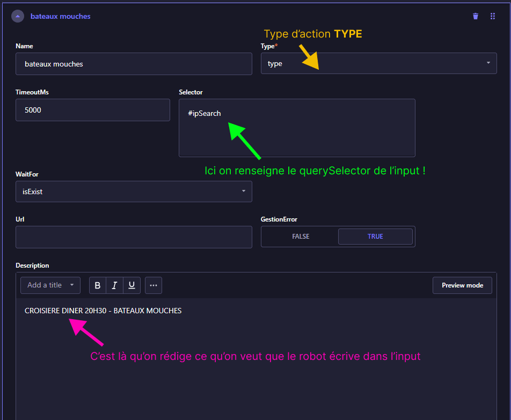Focus the Name input field
The height and width of the screenshot is (420, 511).
point(134,64)
